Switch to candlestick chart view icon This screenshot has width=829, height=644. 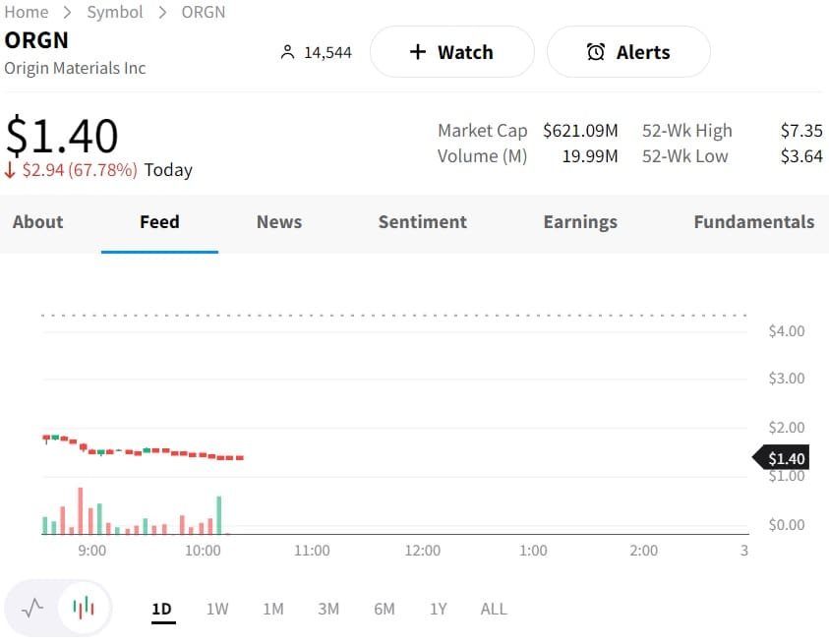[x=85, y=608]
